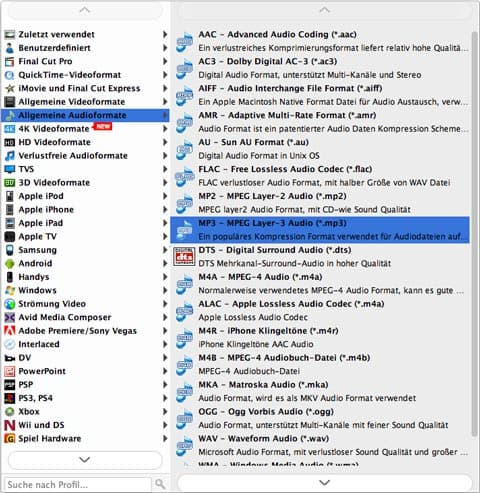Viewport: 480px width, 493px height.
Task: Choose AC3 - Dolby Digital AC-3 format
Action: pos(320,68)
